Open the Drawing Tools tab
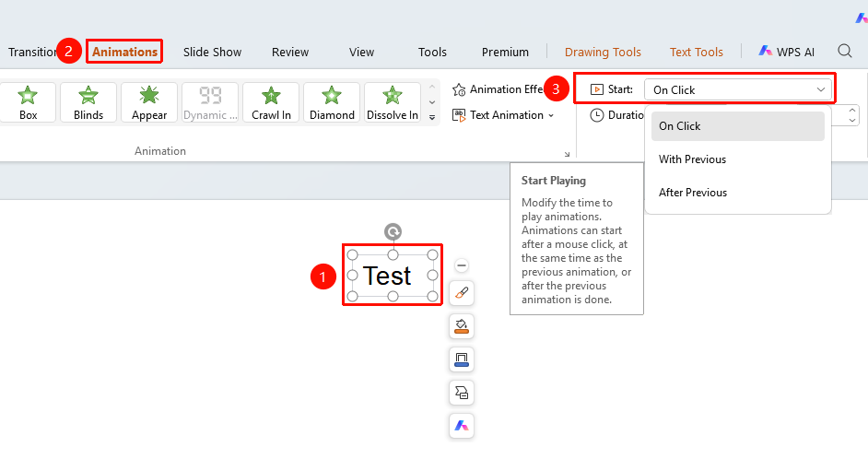 603,52
